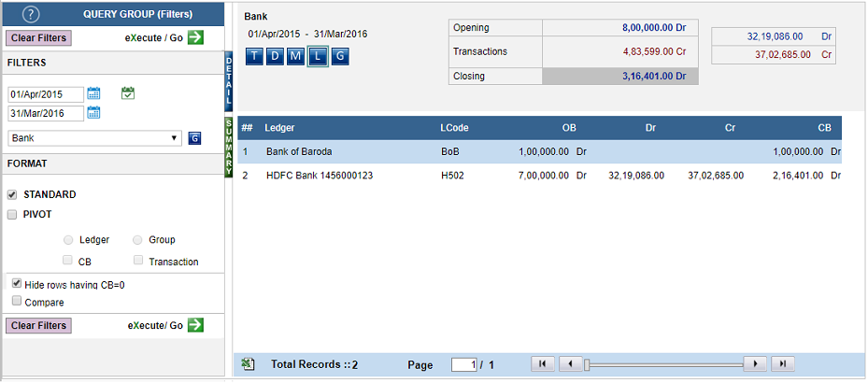This screenshot has width=868, height=383.
Task: Click the Cr column header
Action: click(730, 128)
